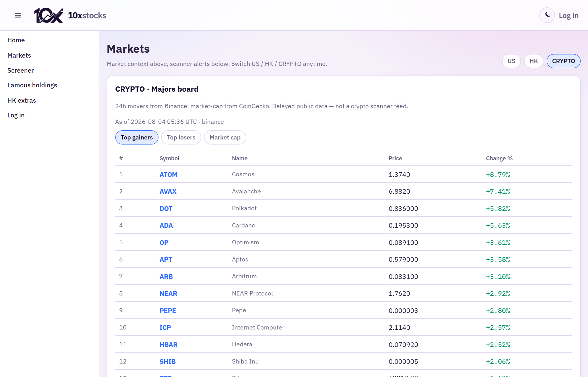Open the DOT symbol link
Viewport: 588px width, 377px height.
tap(166, 208)
